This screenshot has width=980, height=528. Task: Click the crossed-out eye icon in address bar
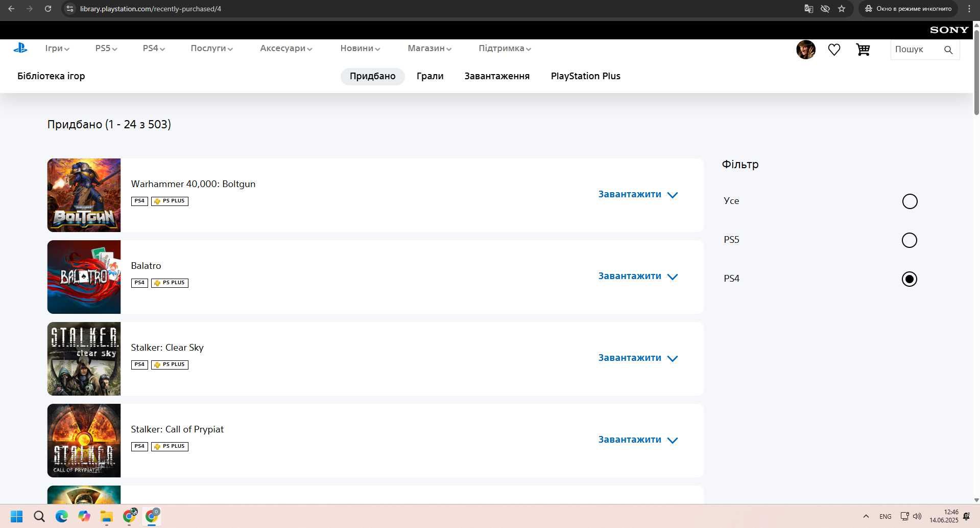(825, 9)
